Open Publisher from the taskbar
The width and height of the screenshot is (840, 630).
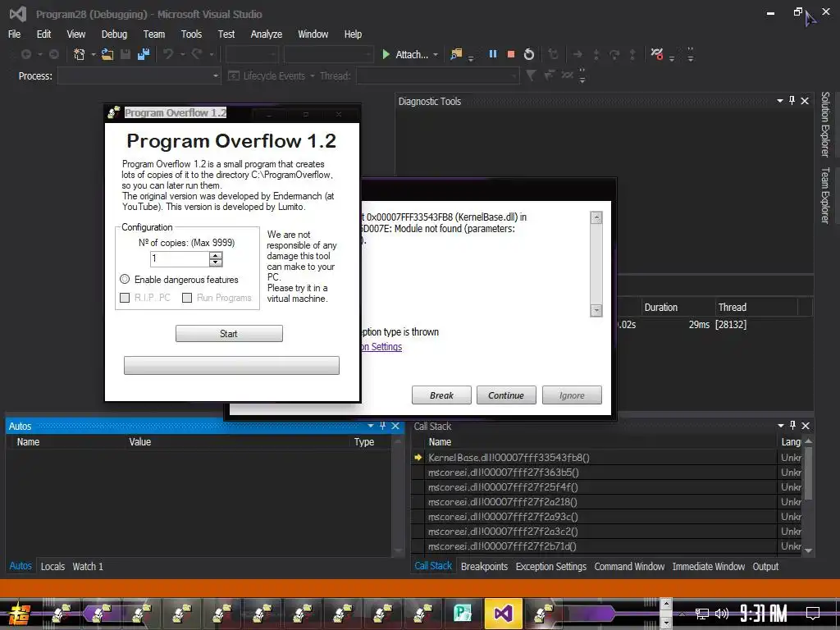[x=463, y=612]
